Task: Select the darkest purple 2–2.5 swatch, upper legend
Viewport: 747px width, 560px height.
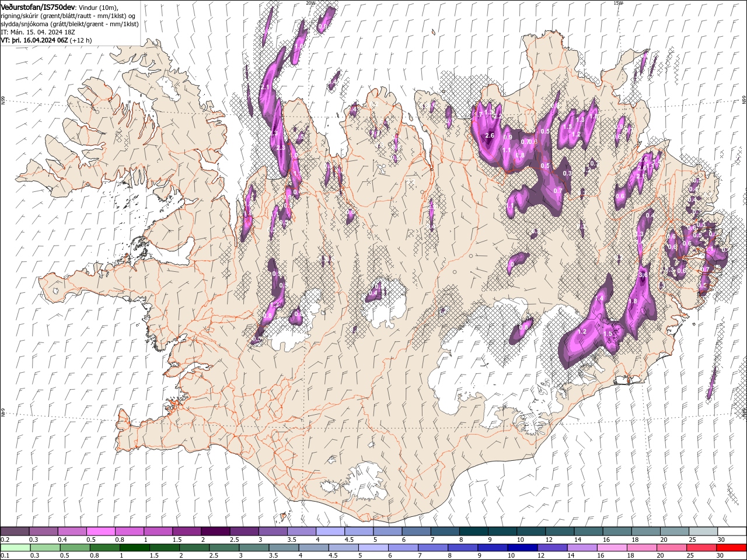Action: [215, 531]
